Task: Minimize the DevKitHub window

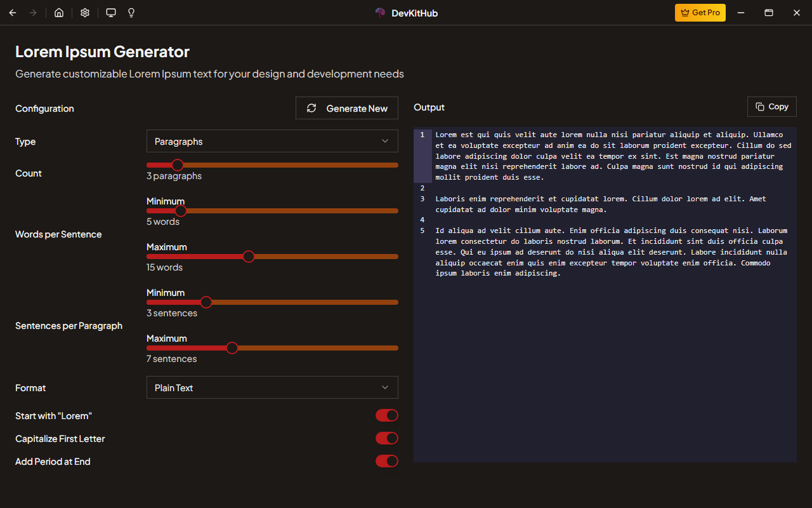Action: point(741,13)
